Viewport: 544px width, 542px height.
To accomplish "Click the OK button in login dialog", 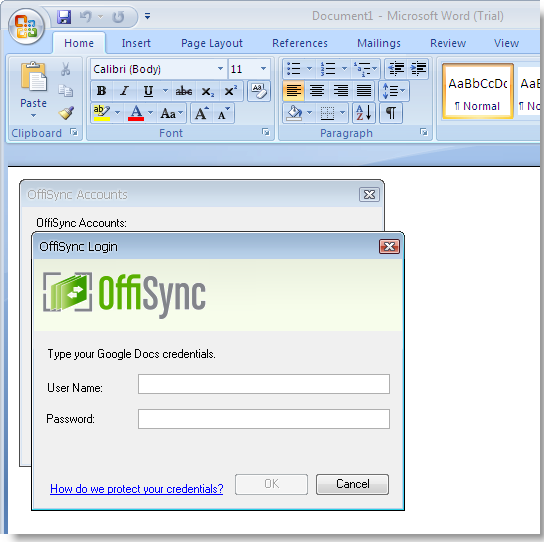I will point(271,484).
